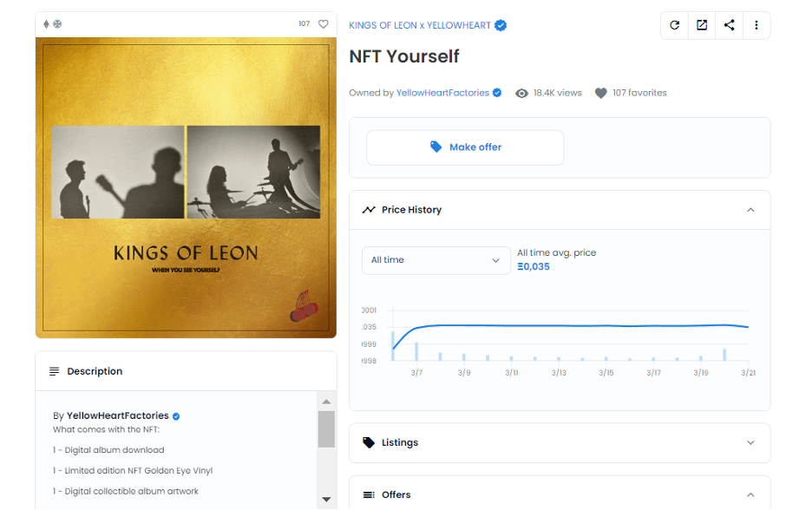
Task: Click the 3/13 date label on chart axis
Action: (559, 373)
